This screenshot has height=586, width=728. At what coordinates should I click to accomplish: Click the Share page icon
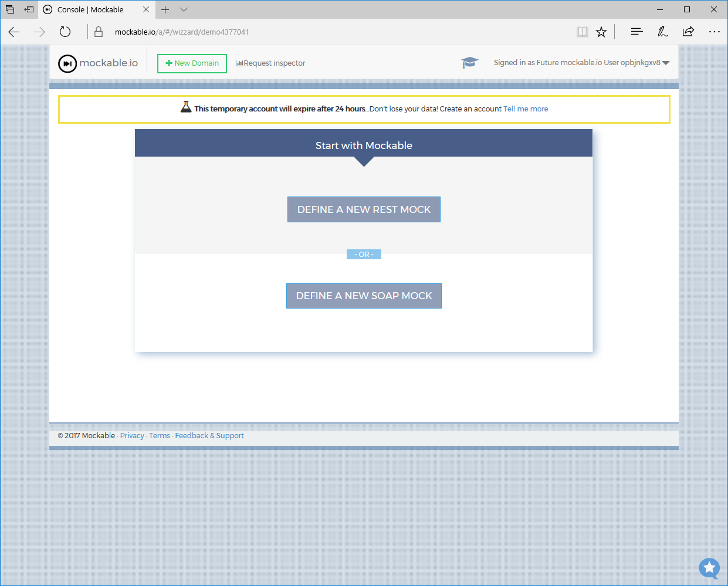[x=688, y=32]
